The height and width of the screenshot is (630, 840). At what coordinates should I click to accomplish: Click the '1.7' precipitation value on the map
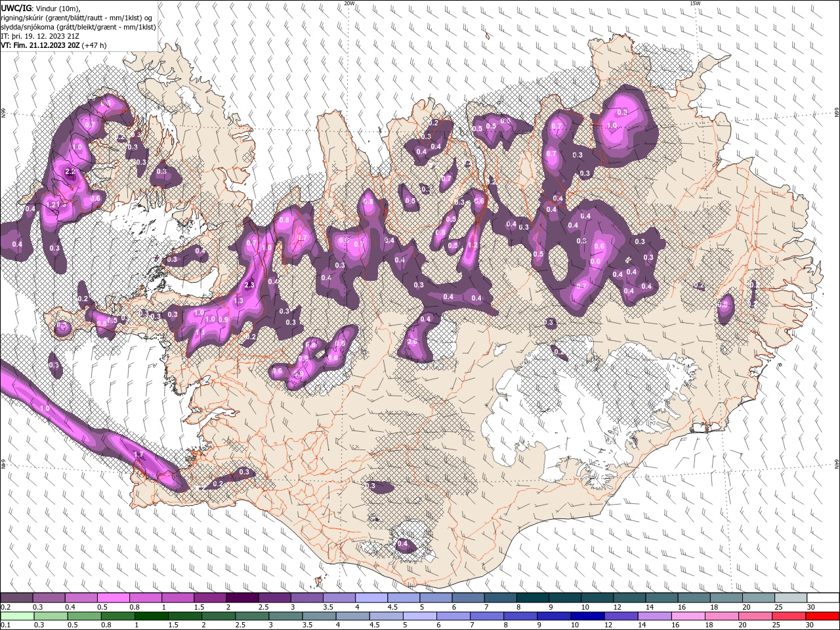138,454
